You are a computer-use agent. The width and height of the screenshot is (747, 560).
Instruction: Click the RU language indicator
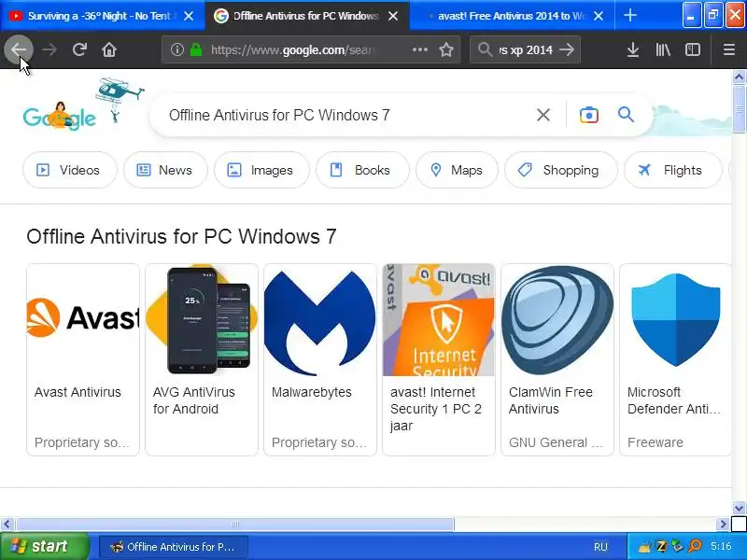600,547
